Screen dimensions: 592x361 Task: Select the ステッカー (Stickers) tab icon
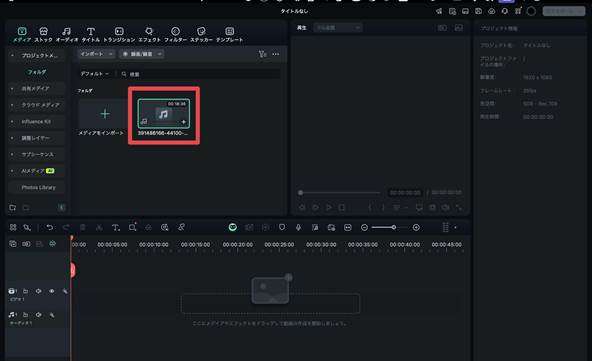pos(201,31)
